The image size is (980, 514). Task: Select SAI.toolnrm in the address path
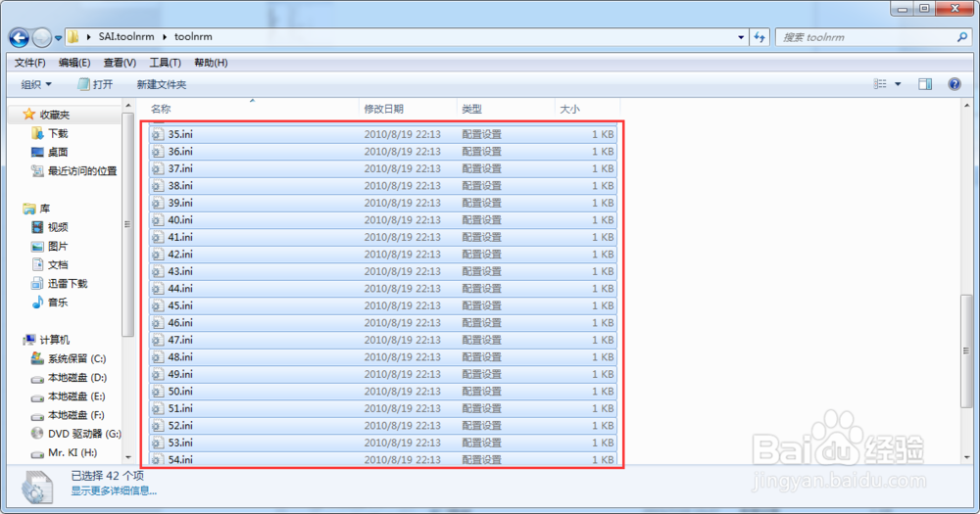click(126, 37)
